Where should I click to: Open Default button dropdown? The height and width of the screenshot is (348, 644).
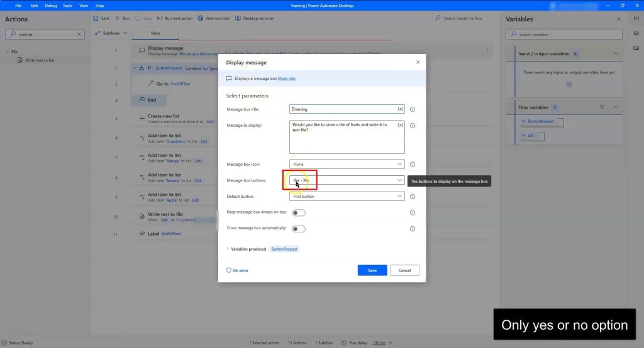pos(347,197)
